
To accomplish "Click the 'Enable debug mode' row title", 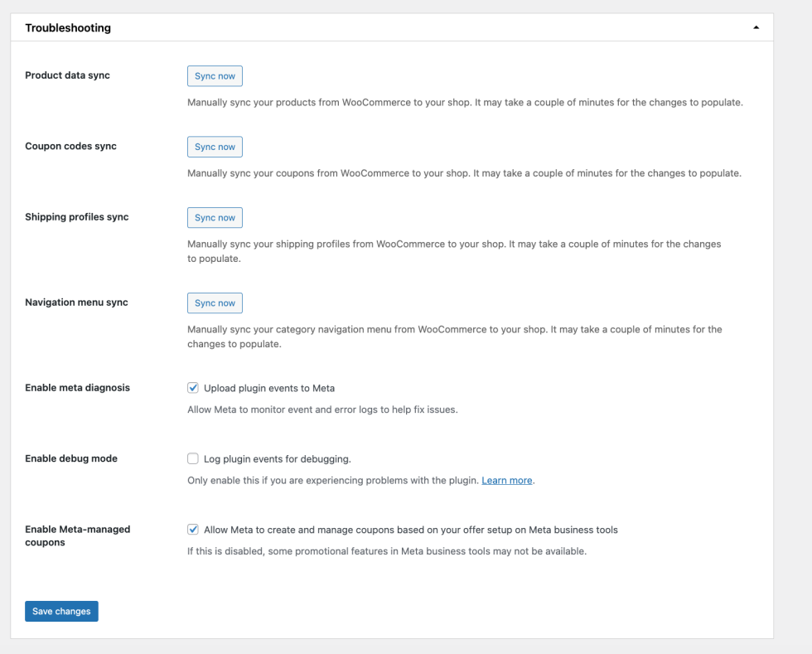I will click(71, 458).
